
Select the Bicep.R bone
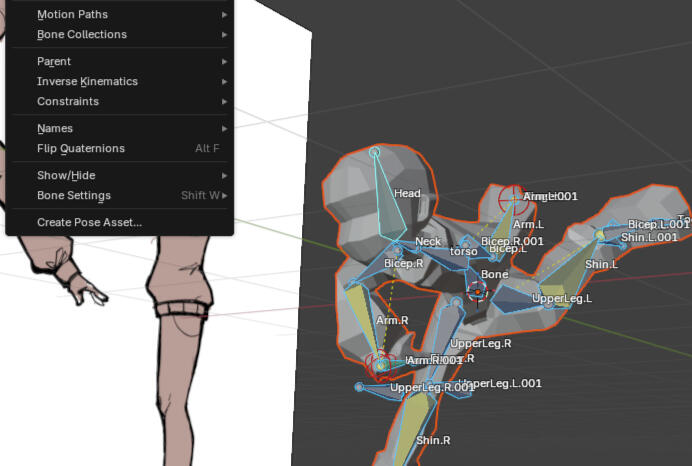coord(404,264)
